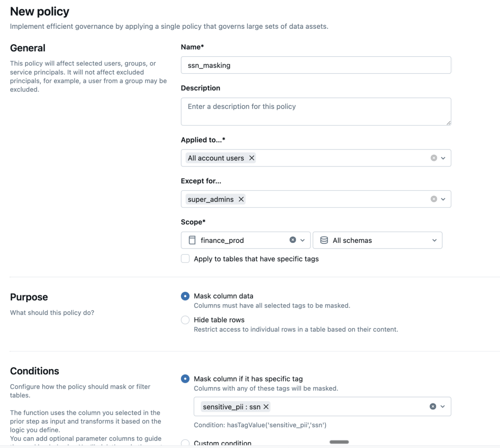
Task: Click the catalog icon beside finance_prod
Action: 192,240
